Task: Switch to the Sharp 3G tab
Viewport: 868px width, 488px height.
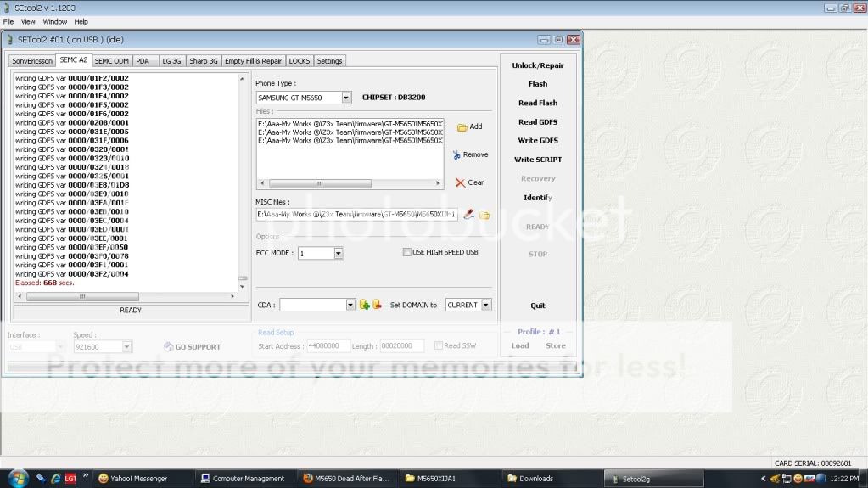Action: [203, 61]
